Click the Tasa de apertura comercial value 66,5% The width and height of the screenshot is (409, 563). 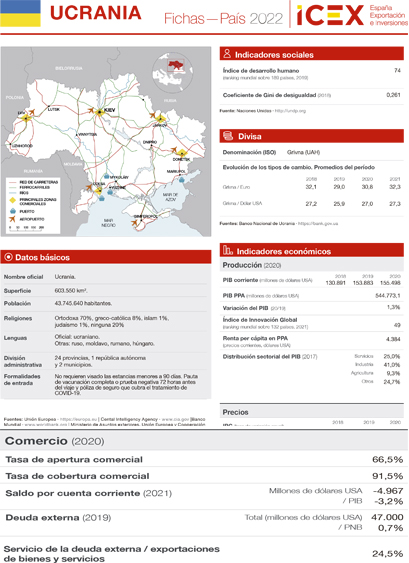[x=387, y=459]
